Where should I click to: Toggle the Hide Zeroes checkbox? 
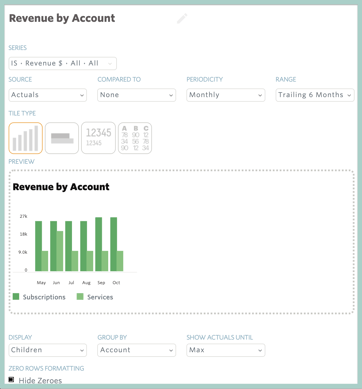pyautogui.click(x=11, y=380)
